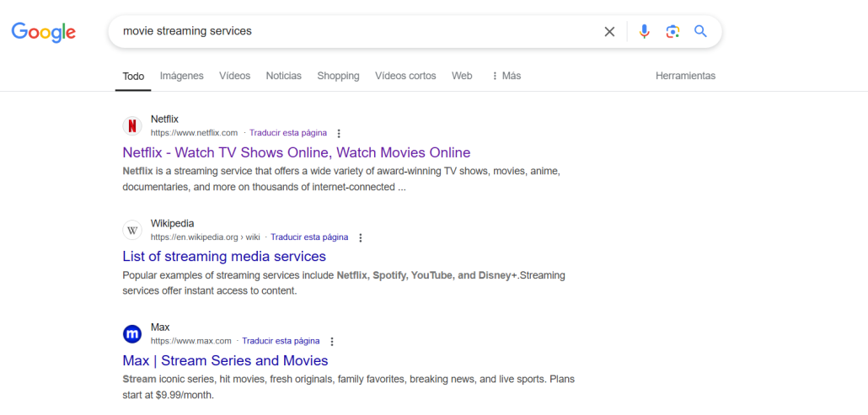Click the Wikipedia site name above its URL

[x=172, y=224]
